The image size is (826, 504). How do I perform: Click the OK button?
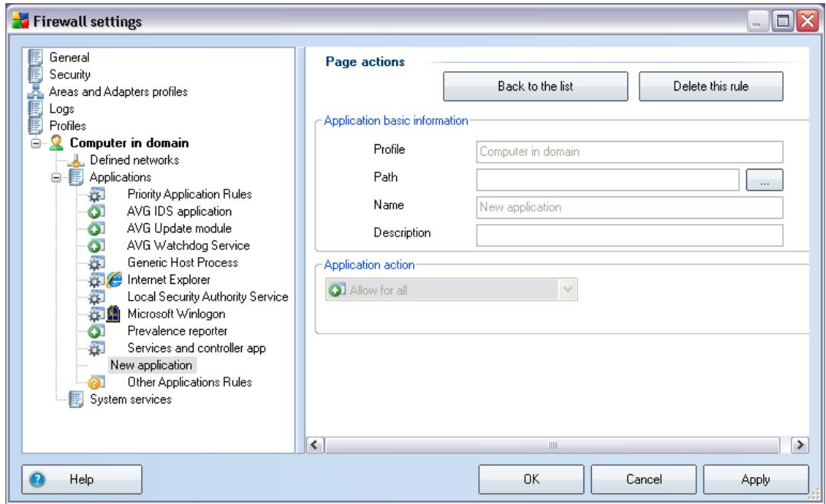pyautogui.click(x=531, y=479)
